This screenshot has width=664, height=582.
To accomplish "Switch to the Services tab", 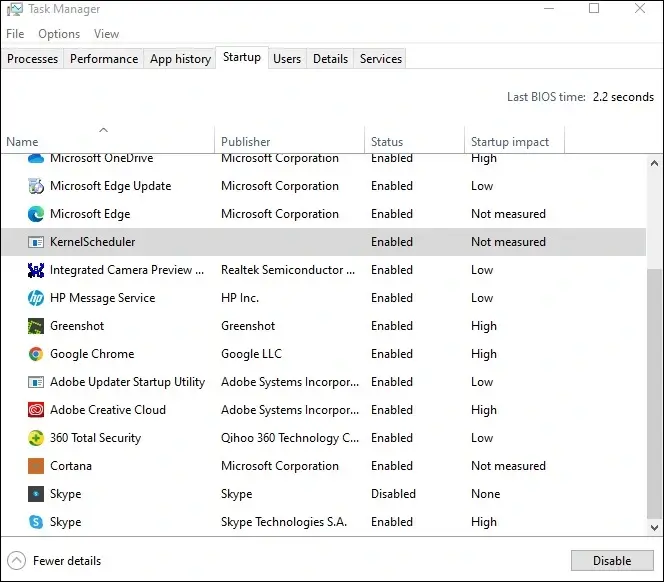I will [381, 59].
